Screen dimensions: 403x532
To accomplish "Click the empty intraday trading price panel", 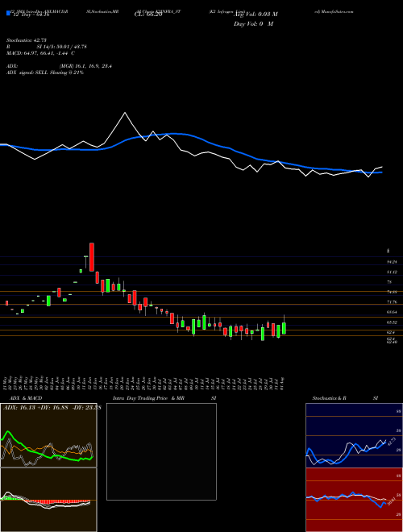I will point(161,451).
